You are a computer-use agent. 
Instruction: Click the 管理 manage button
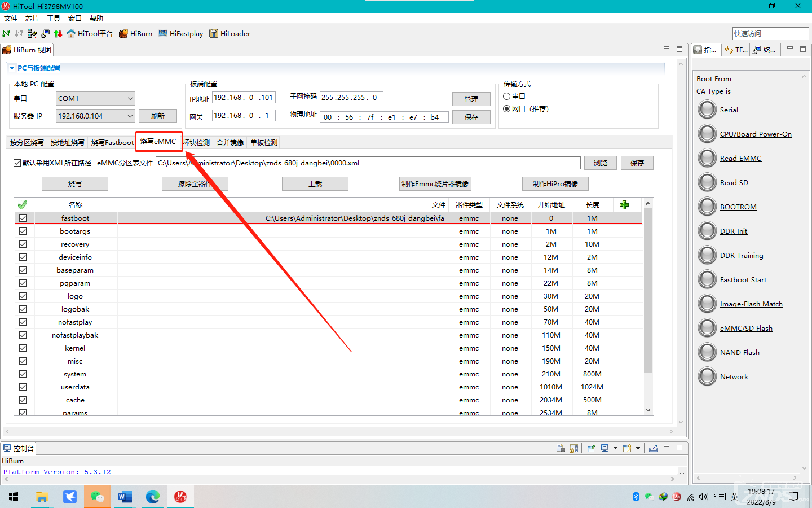pyautogui.click(x=471, y=99)
